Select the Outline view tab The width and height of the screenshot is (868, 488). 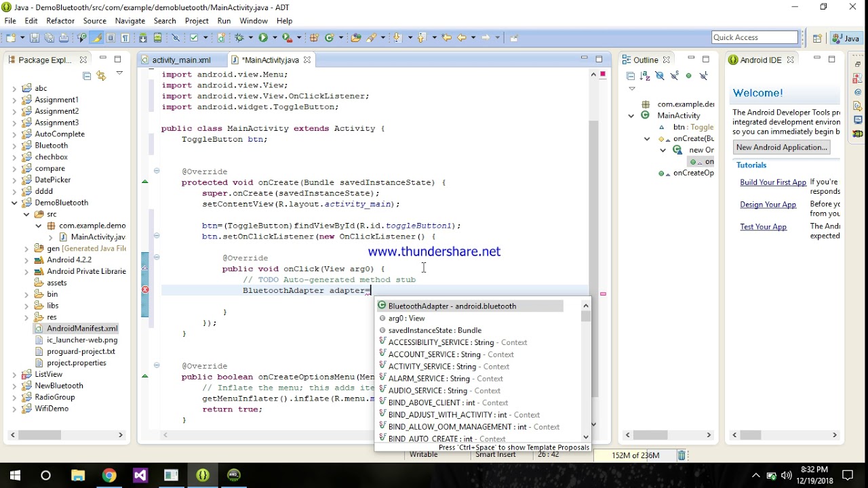(646, 60)
